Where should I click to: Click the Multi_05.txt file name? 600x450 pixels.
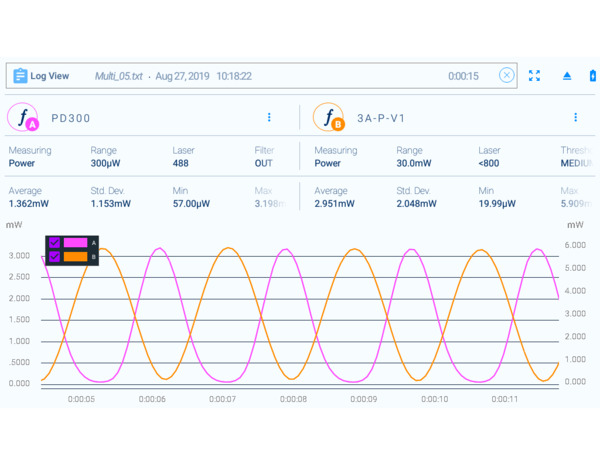click(x=118, y=76)
